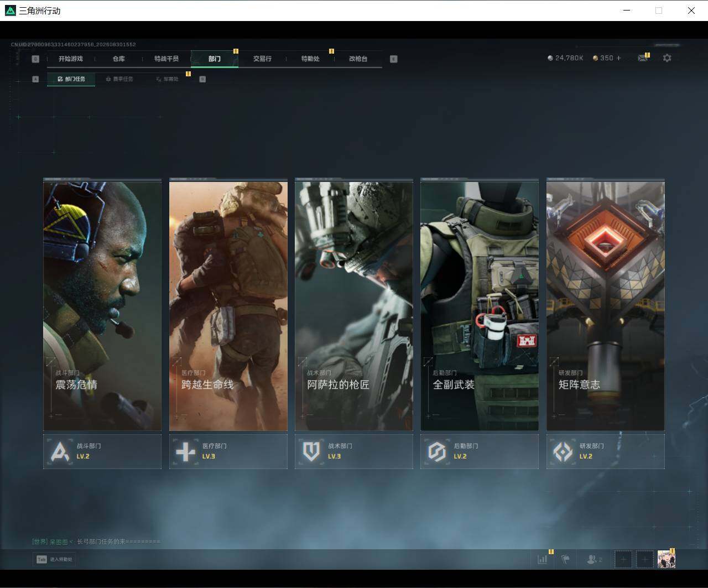The height and width of the screenshot is (588, 708).
Task: Close the 三角洲行动 window
Action: tap(691, 11)
